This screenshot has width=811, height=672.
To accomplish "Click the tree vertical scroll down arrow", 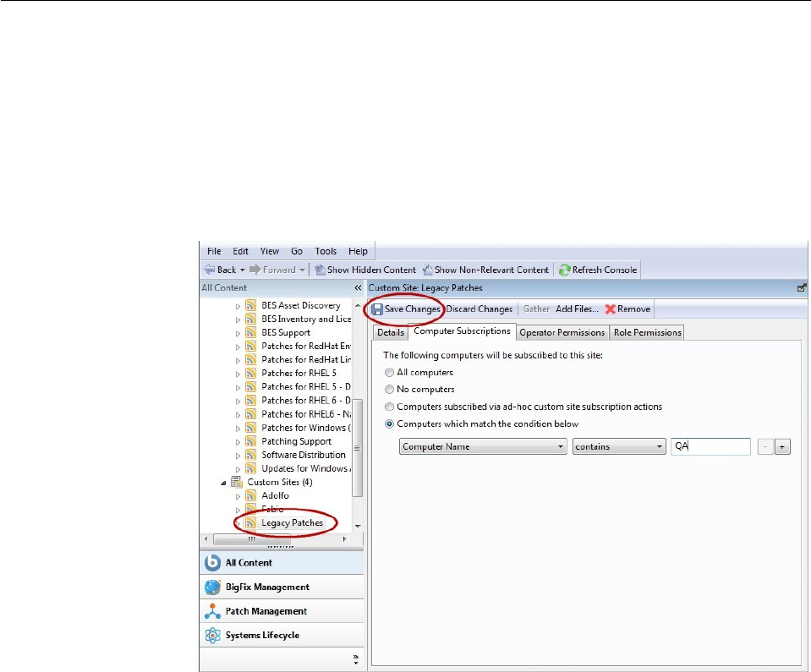I will pyautogui.click(x=358, y=527).
